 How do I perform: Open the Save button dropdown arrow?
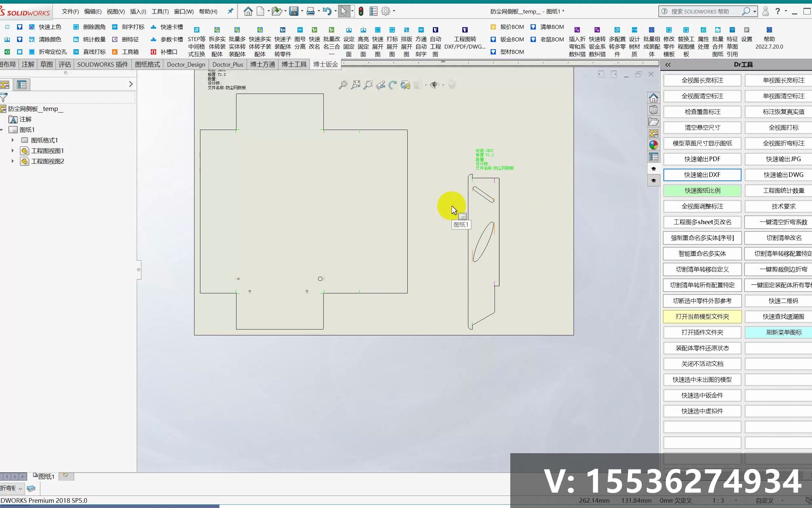point(302,11)
